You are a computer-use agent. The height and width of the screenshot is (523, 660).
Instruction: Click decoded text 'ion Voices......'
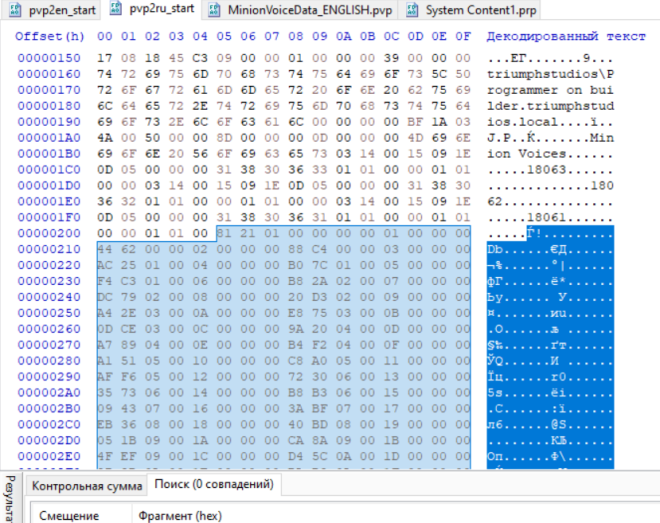point(551,154)
